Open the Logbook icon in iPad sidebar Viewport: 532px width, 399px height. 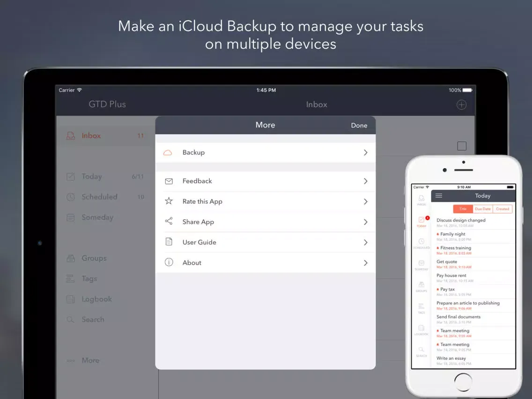tap(71, 299)
